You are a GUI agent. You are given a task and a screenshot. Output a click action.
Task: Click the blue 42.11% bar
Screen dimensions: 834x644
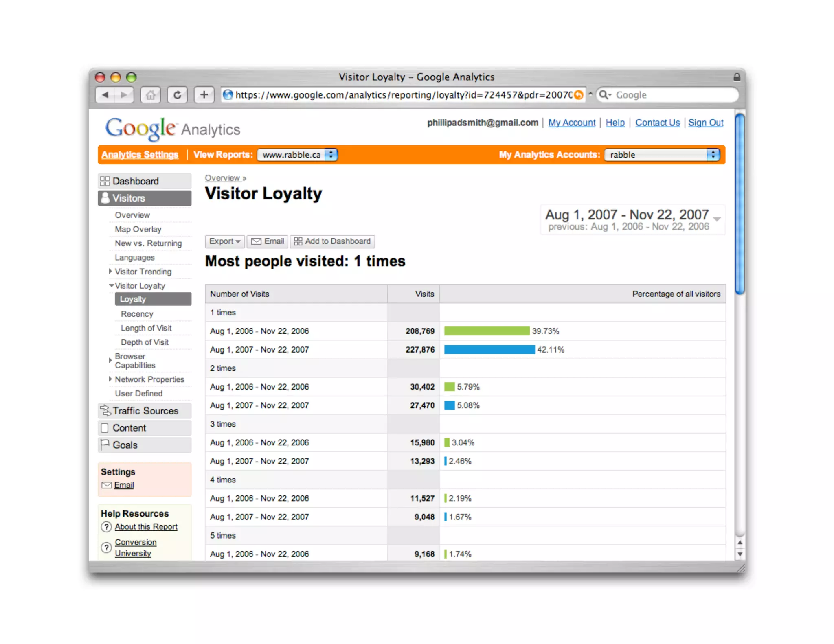click(489, 350)
